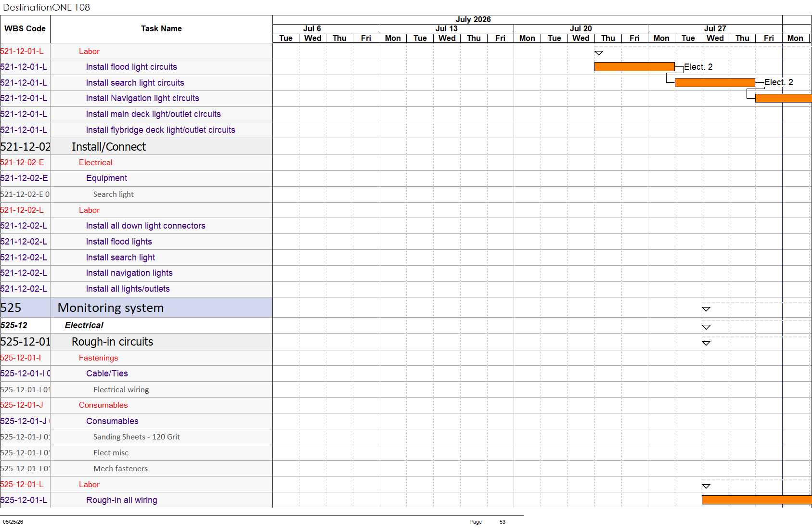Image resolution: width=812 pixels, height=528 pixels.
Task: Click the orange Install search light circuits bar
Action: tap(715, 83)
